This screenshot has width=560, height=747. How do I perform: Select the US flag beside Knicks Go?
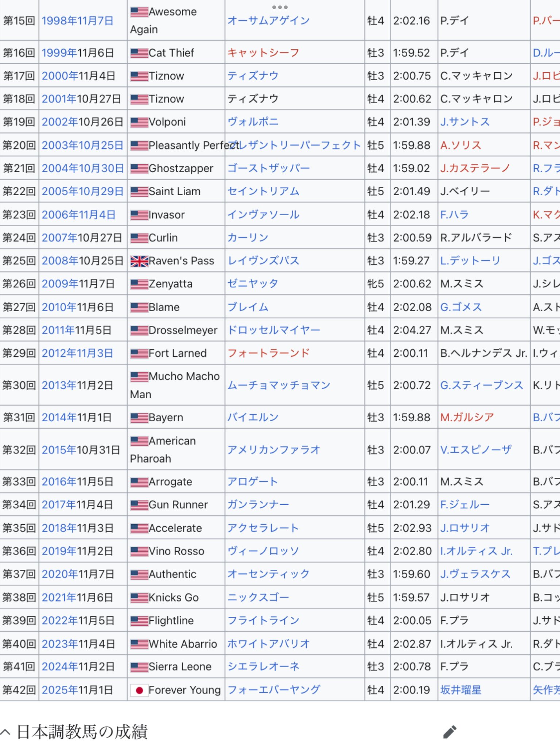click(139, 598)
